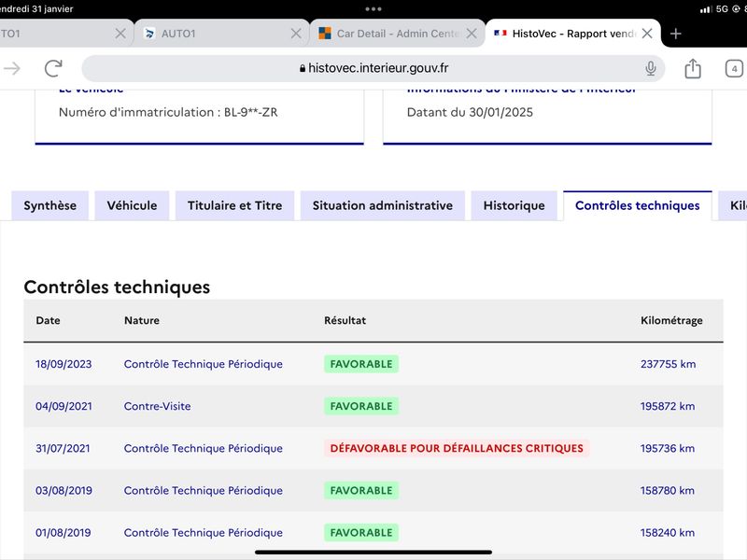Viewport: 747px width, 560px height.
Task: Click the Car Detail tab favicon
Action: [325, 34]
